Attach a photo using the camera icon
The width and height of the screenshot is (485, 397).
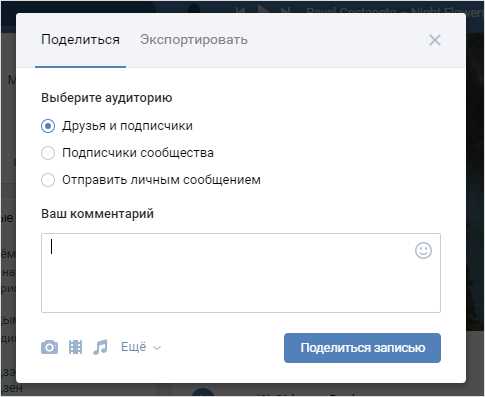(x=49, y=347)
